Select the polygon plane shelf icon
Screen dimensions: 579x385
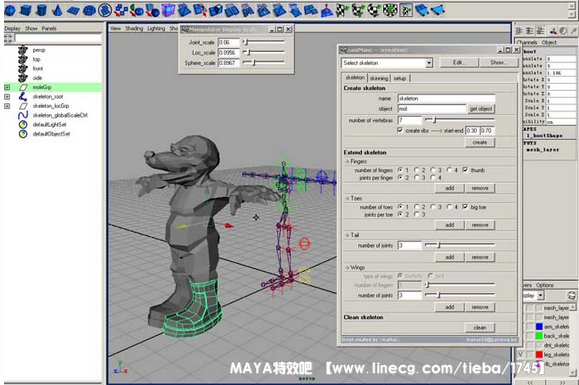[73, 11]
